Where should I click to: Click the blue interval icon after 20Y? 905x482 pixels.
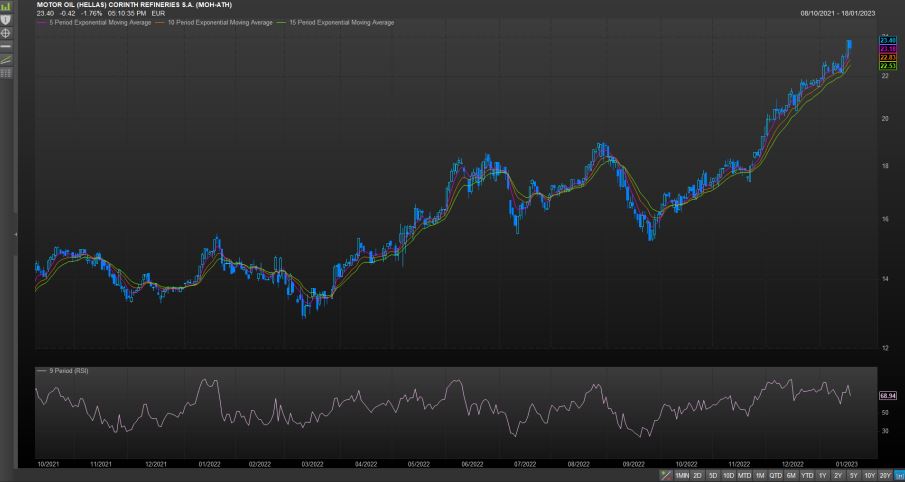[899, 475]
